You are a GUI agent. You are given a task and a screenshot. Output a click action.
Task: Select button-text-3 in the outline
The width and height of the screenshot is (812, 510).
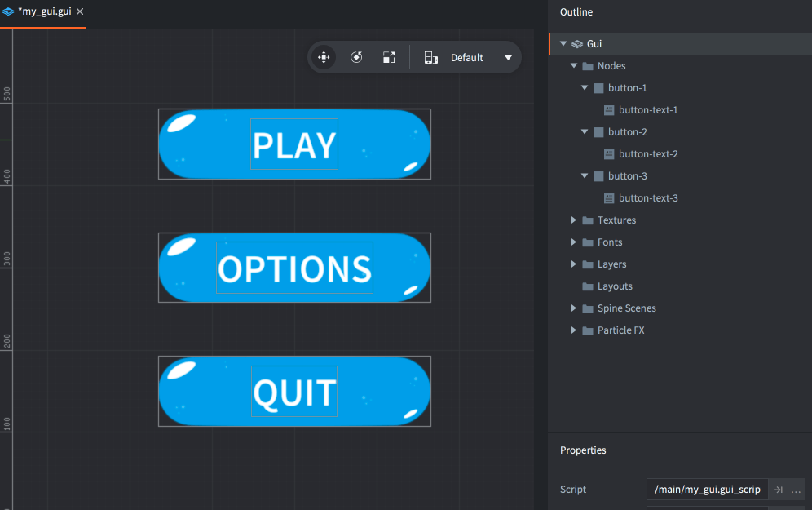tap(648, 198)
